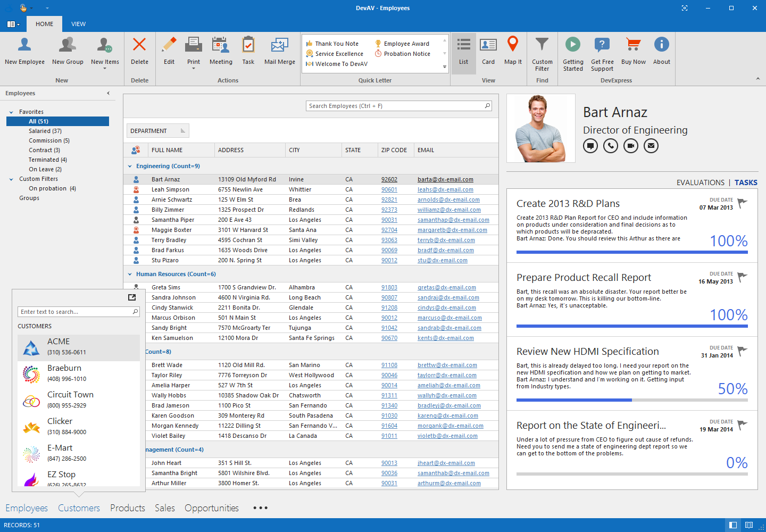The image size is (766, 532).
Task: Enable the On probation custom filter
Action: point(52,188)
